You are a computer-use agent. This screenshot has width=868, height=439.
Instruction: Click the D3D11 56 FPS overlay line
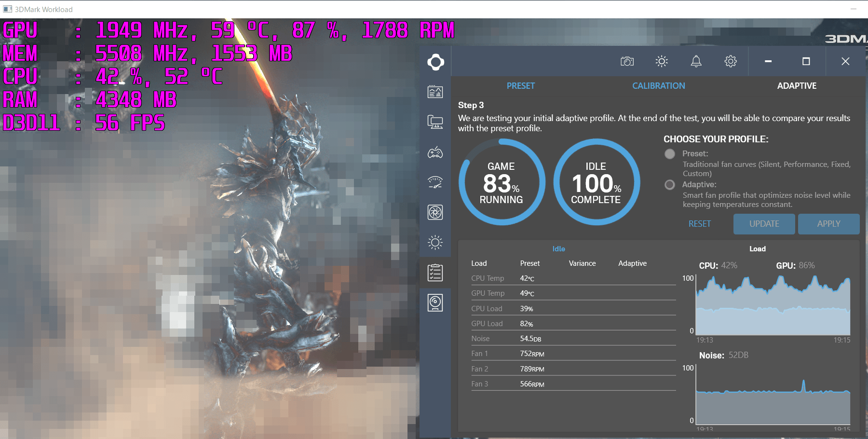point(84,123)
